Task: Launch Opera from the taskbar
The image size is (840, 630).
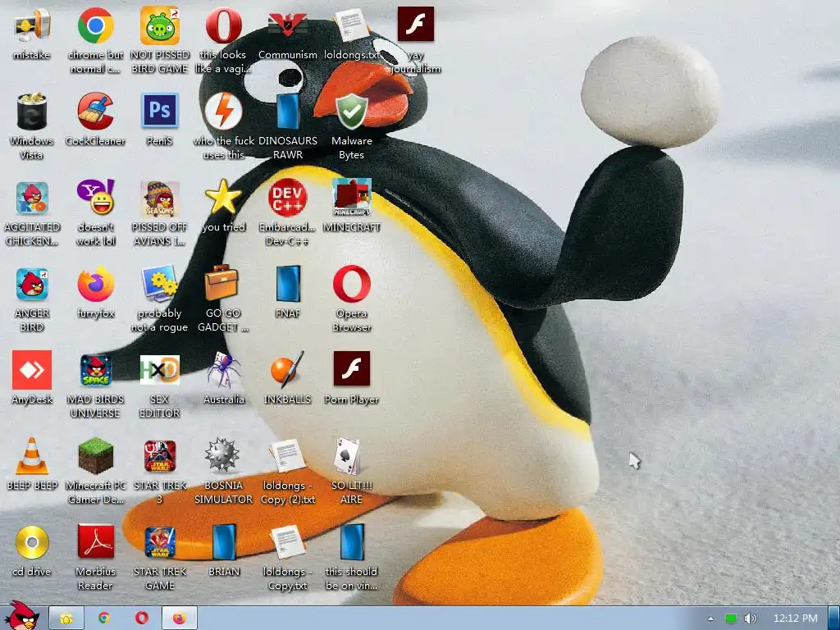Action: pyautogui.click(x=141, y=619)
